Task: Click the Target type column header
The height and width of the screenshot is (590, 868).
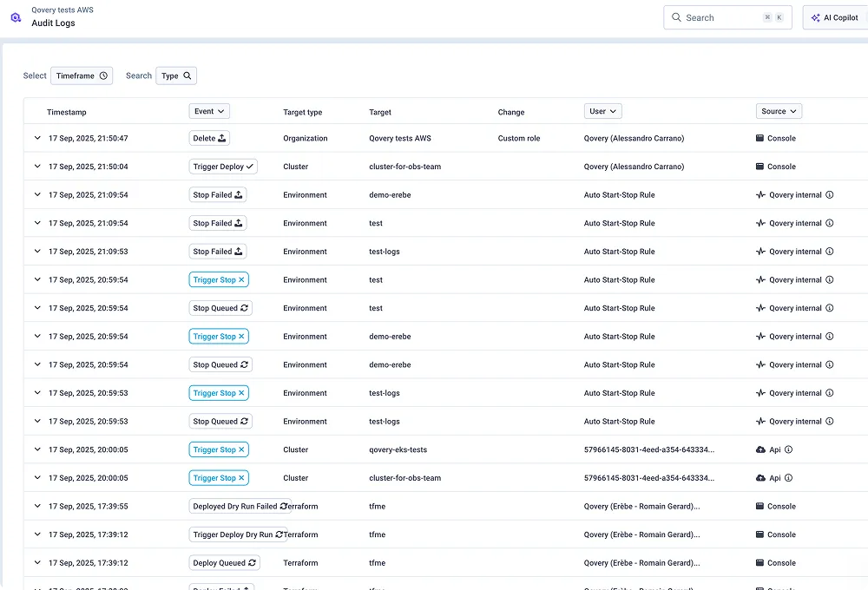Action: click(x=302, y=112)
